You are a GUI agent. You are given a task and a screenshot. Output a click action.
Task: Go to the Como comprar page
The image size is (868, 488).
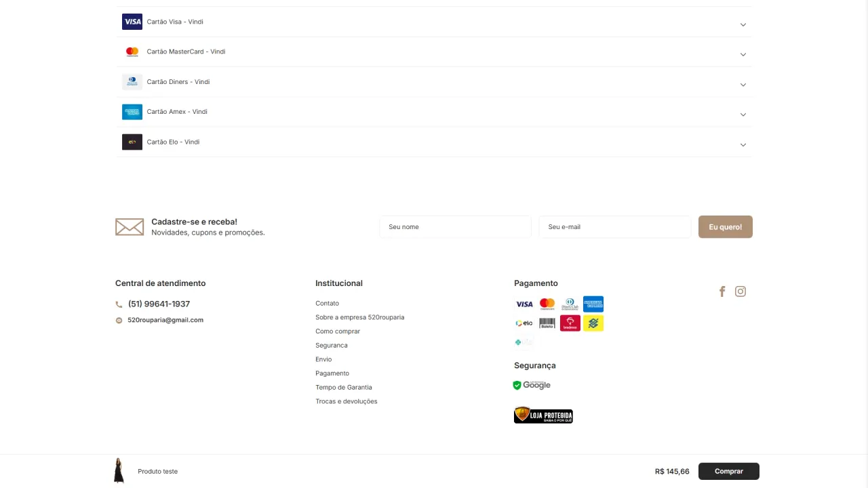338,331
